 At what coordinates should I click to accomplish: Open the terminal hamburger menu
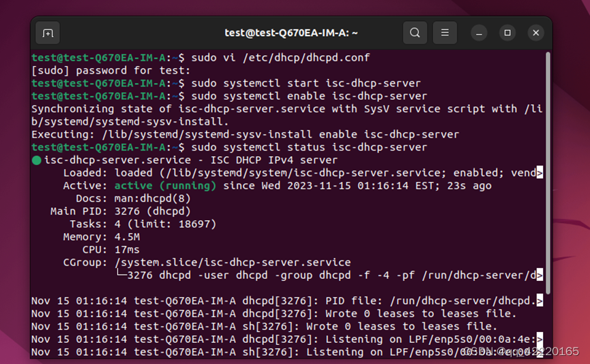coord(445,33)
